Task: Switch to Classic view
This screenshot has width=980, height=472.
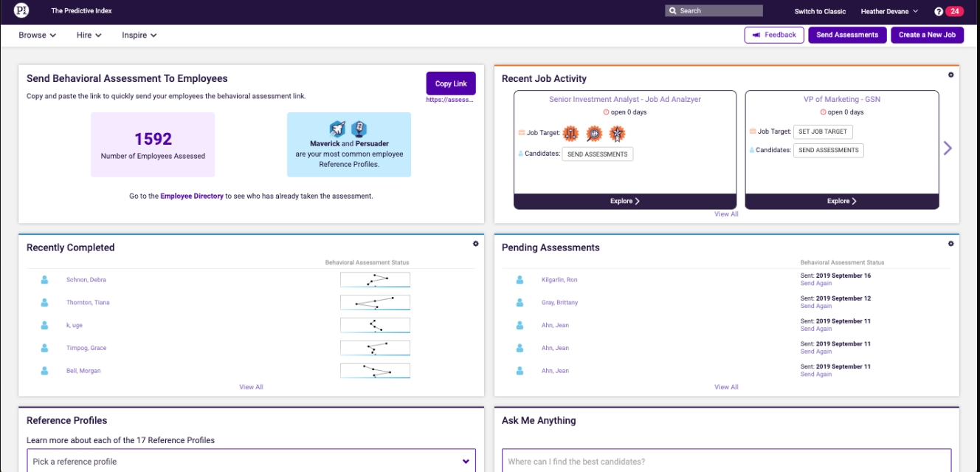Action: click(x=820, y=11)
